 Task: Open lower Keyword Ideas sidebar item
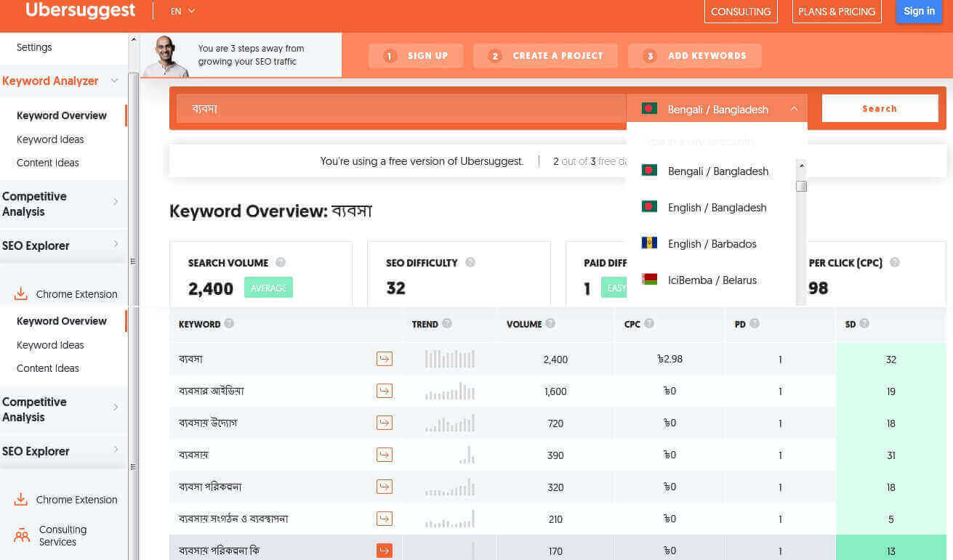tap(50, 345)
